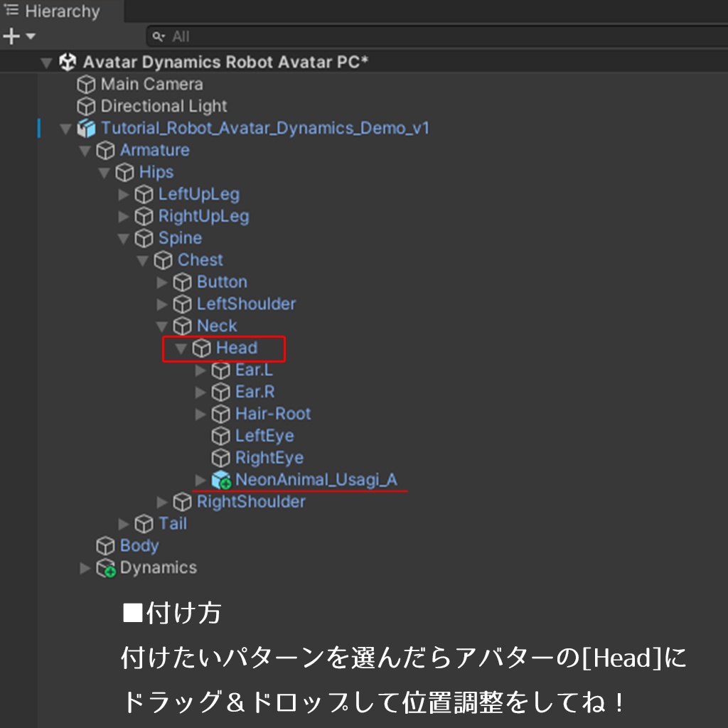
Task: Click the Ear.R cube icon
Action: point(221,392)
